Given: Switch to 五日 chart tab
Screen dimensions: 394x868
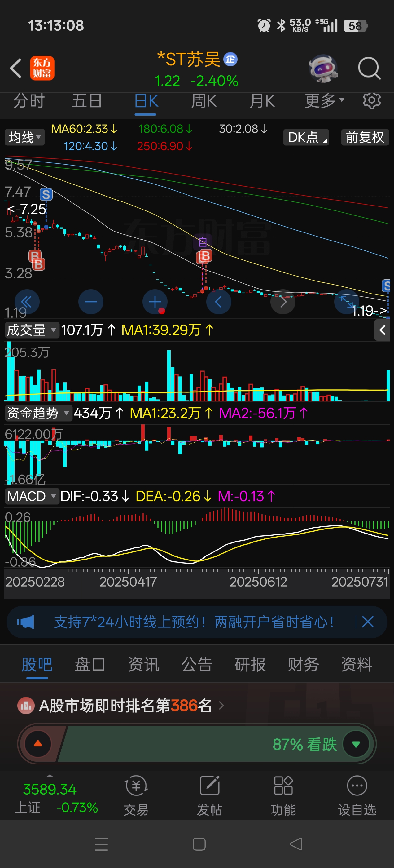Looking at the screenshot, I should [87, 101].
